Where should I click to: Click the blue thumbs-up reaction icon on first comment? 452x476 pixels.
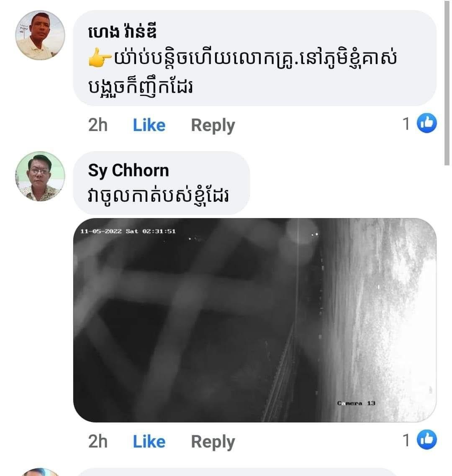[427, 124]
